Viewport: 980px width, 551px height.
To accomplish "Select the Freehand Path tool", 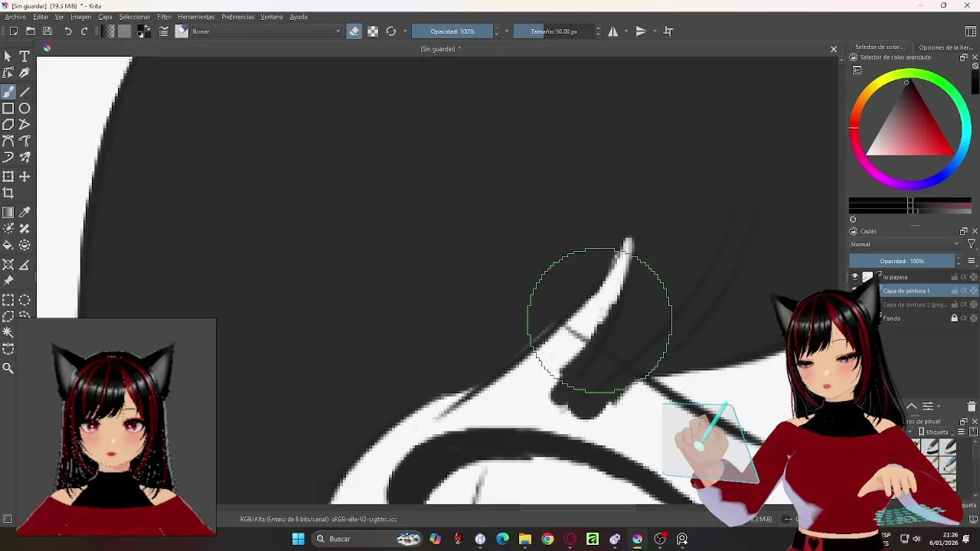I will coord(24,141).
